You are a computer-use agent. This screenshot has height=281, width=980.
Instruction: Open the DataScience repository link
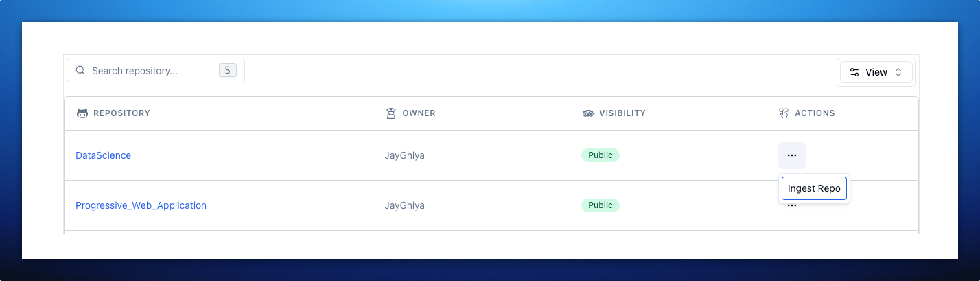coord(103,155)
